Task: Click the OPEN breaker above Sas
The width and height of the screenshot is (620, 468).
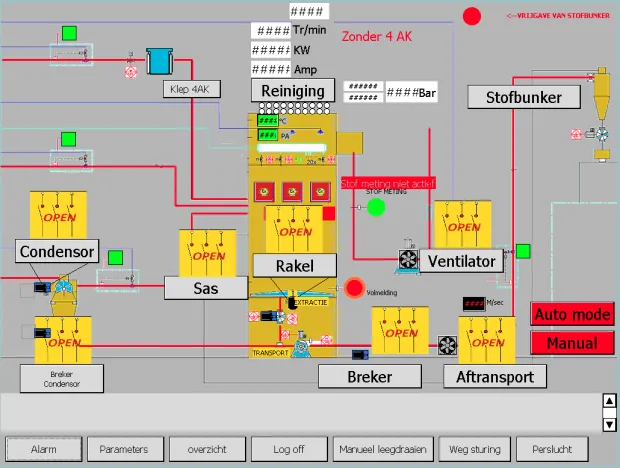Action: coord(207,253)
